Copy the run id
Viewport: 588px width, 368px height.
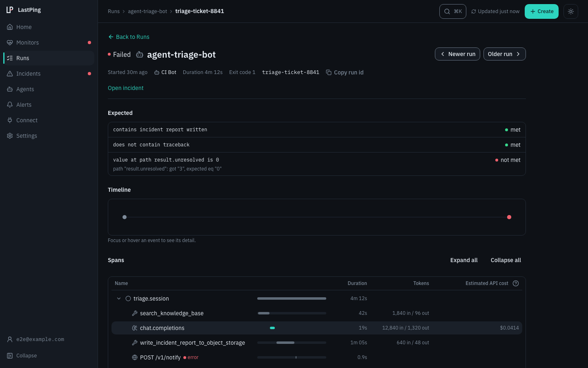click(345, 72)
